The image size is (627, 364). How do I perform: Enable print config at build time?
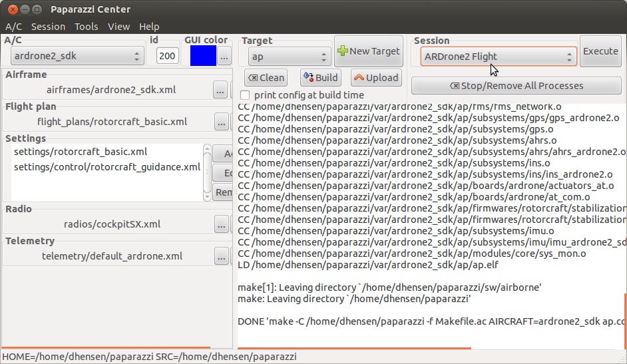click(245, 95)
